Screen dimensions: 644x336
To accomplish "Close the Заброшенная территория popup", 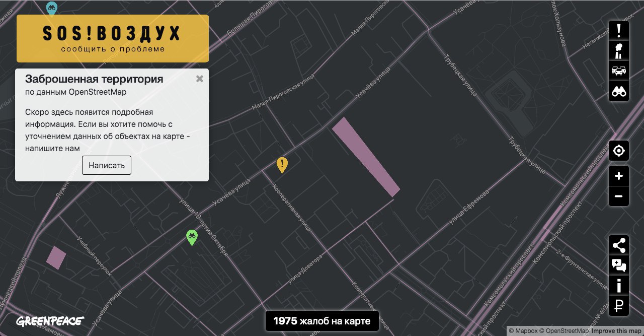I will pyautogui.click(x=200, y=79).
